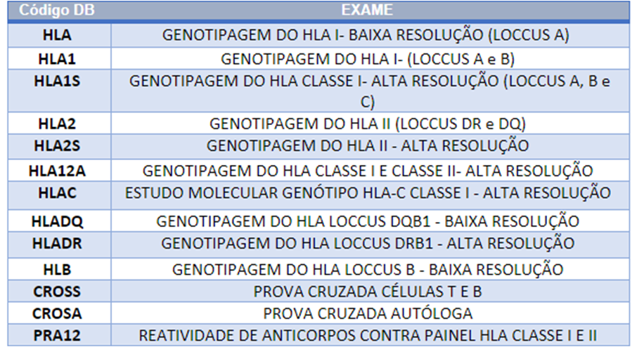
Task: Click the CROSS code cell
Action: [57, 291]
